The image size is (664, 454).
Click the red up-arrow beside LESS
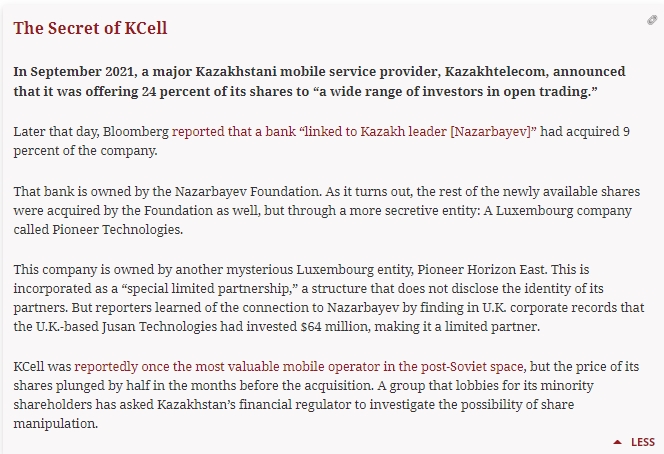click(618, 442)
